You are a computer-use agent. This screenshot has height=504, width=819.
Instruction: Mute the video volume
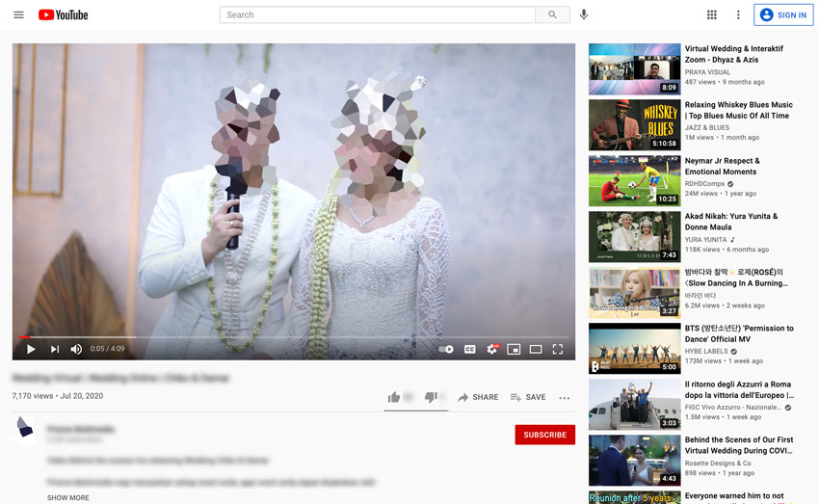[76, 349]
